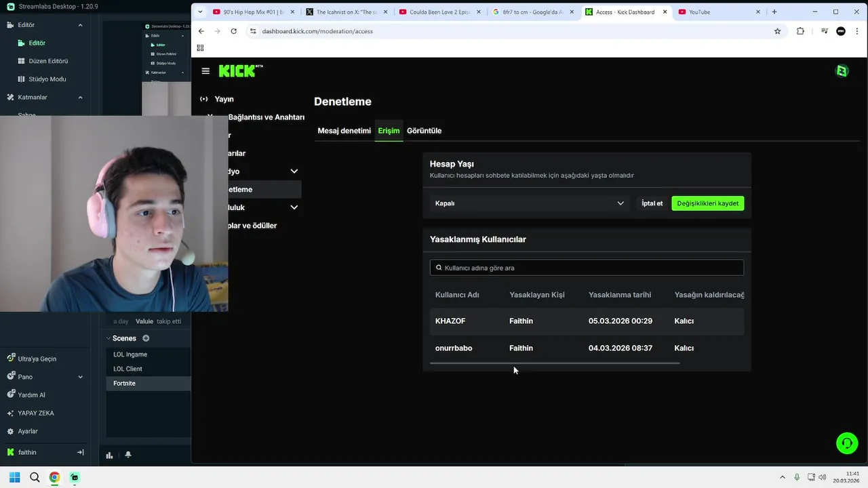Click the KHAZOF username row
The width and height of the screenshot is (868, 488).
587,321
